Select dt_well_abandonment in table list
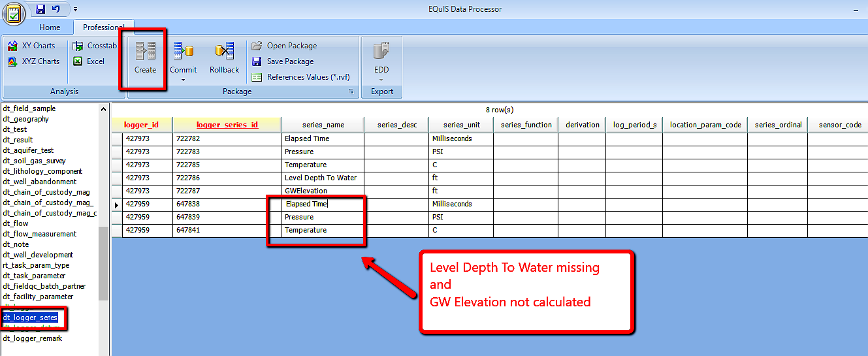Viewport: 868px width, 356px height. pyautogui.click(x=40, y=182)
